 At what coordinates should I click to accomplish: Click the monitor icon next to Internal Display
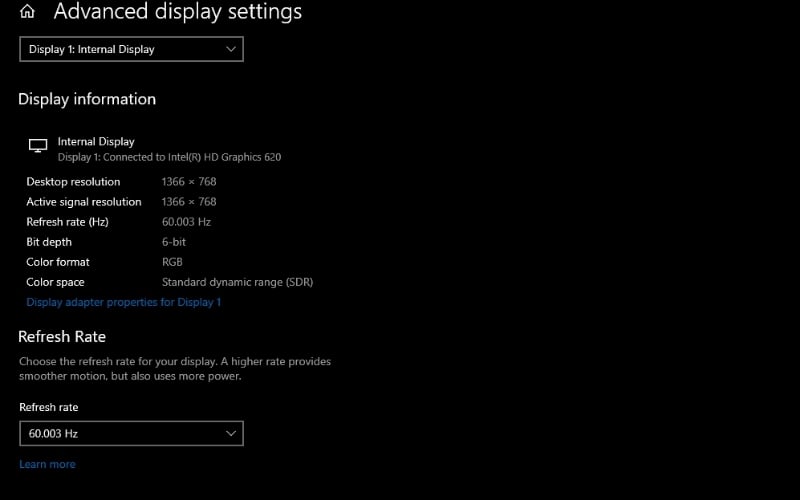tap(38, 146)
